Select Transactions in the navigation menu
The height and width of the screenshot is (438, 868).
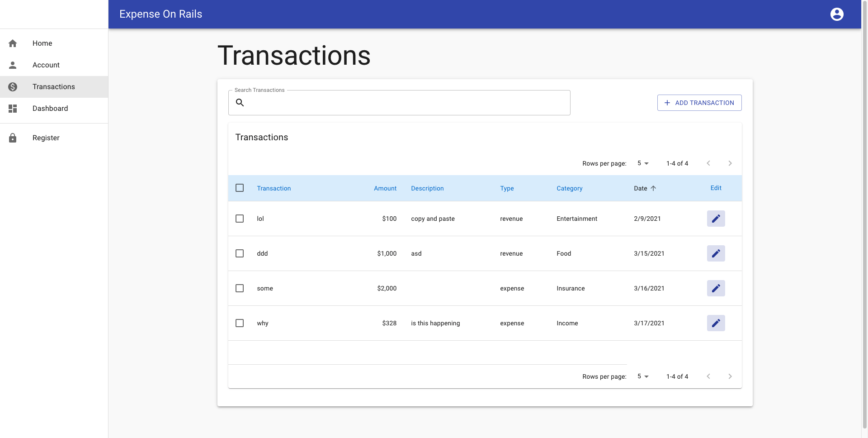tap(54, 87)
